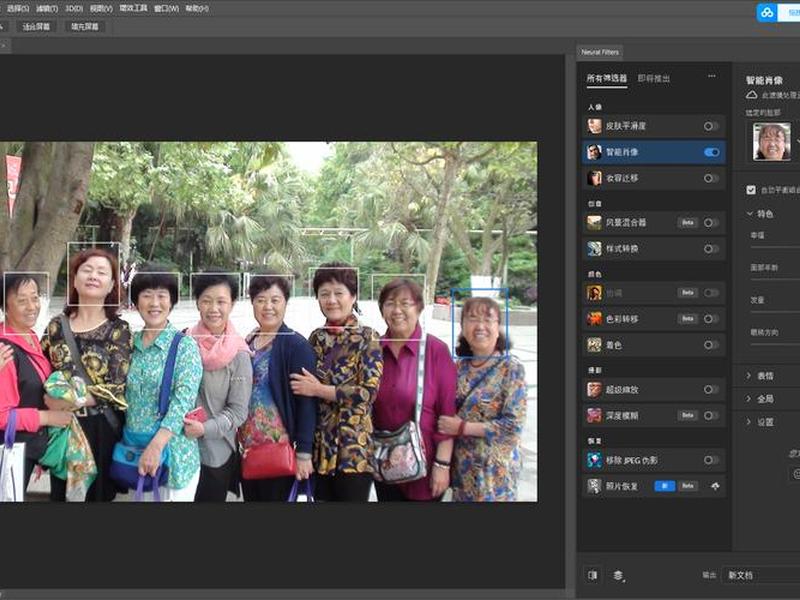Screen dimensions: 800x600
Task: Enable the 妆容迁移 toggle switch
Action: click(711, 178)
